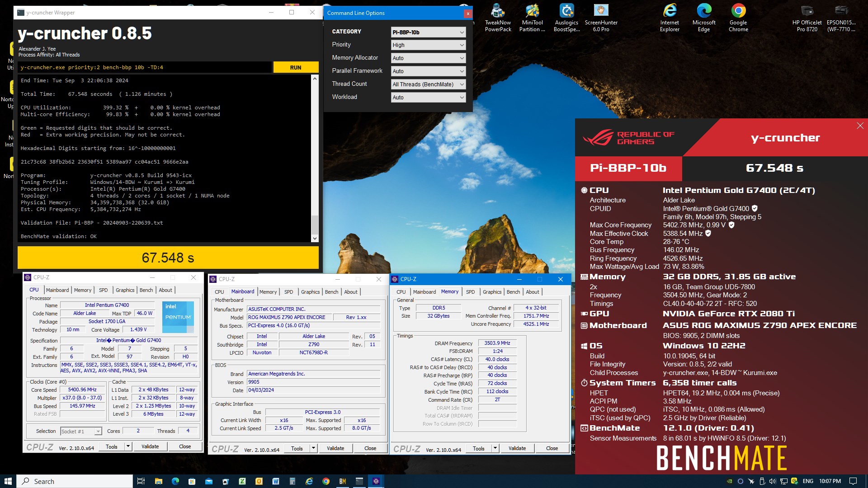Switch to SPD tab in the CPU-tab CPU-Z window

point(103,290)
